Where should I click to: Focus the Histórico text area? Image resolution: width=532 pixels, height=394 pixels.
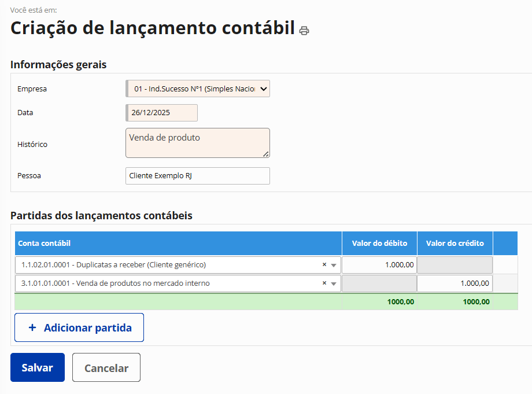point(197,143)
